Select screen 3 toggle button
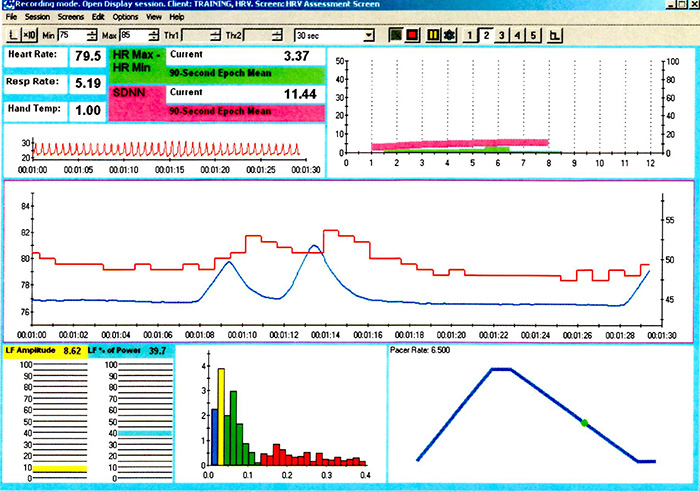Viewport: 700px width, 492px height. (503, 35)
